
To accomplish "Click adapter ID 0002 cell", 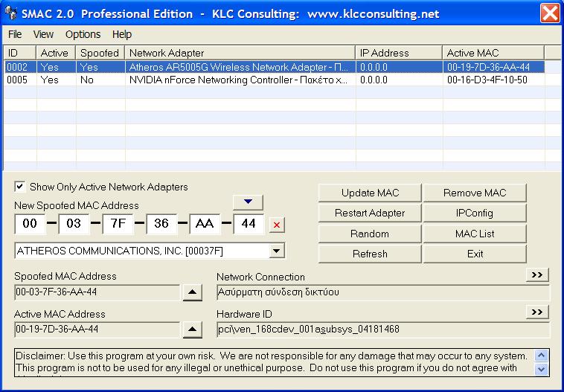I will click(17, 67).
